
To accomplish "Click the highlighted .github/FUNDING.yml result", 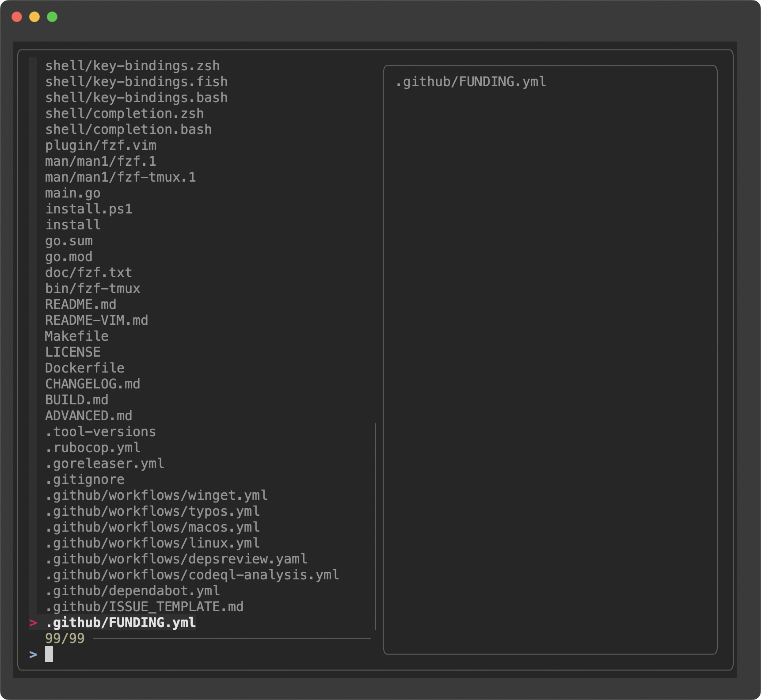I will [x=120, y=622].
